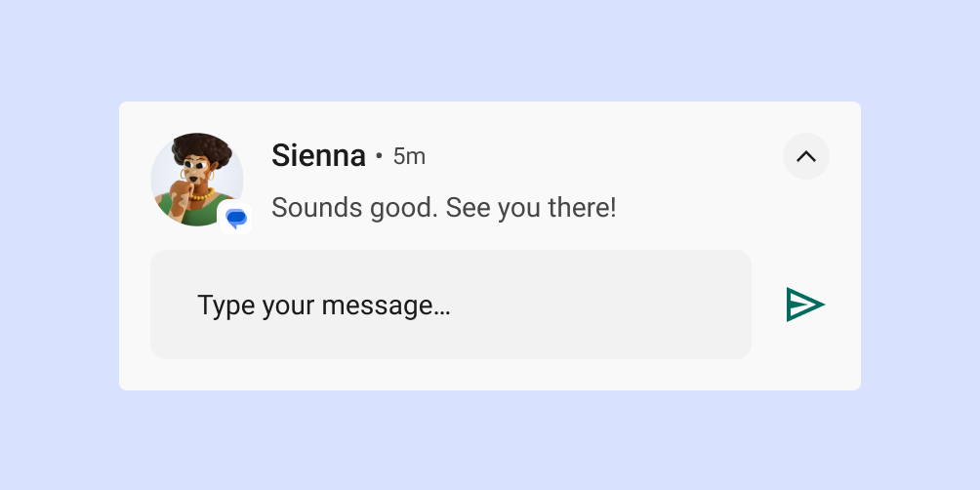Screen dimensions: 980x490
Task: Select the Messages chat bubble badge on avatar
Action: [235, 218]
